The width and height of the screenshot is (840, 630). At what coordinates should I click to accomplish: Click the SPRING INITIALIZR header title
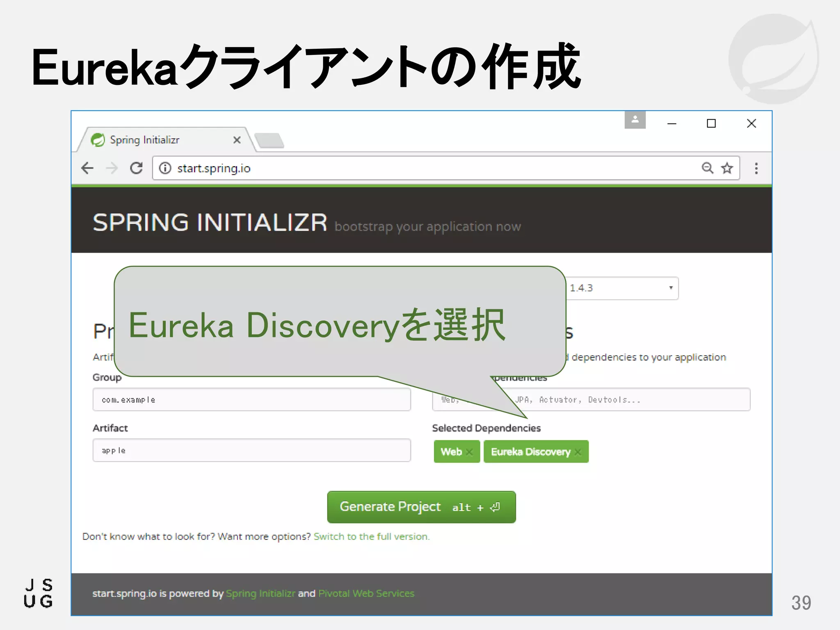pyautogui.click(x=210, y=223)
